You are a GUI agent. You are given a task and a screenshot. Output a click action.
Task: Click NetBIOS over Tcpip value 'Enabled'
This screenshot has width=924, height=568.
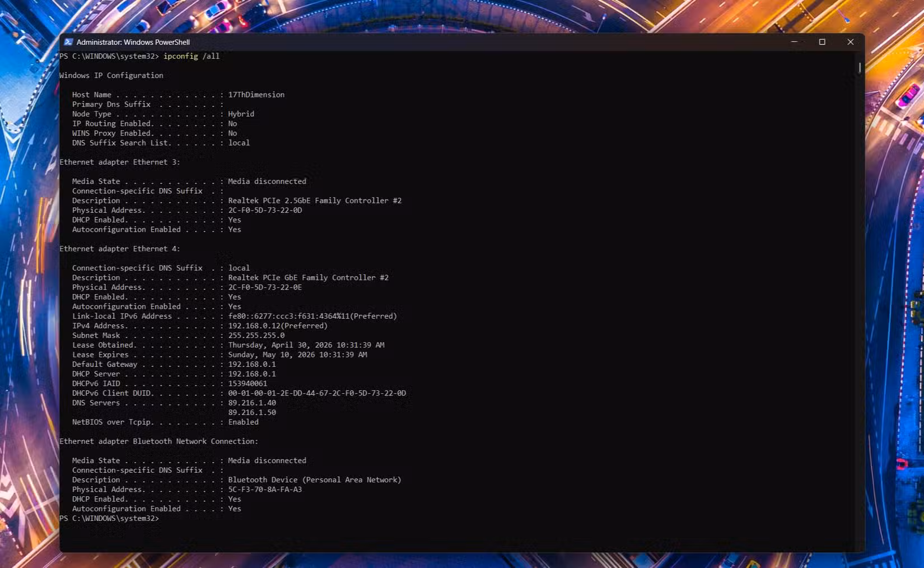pyautogui.click(x=243, y=422)
